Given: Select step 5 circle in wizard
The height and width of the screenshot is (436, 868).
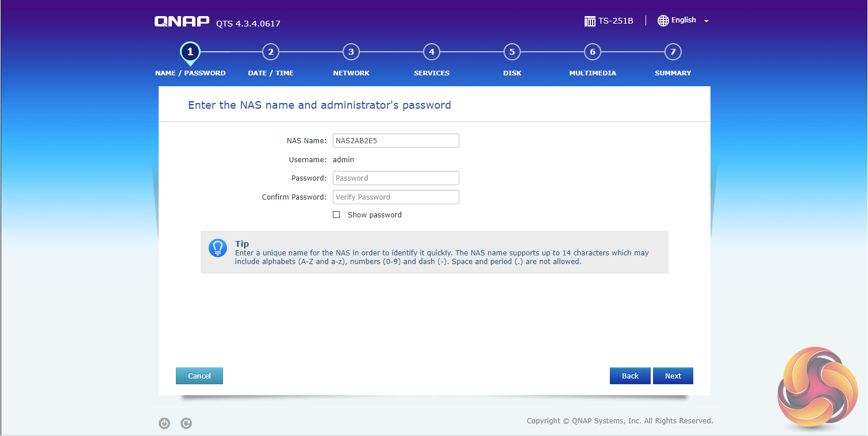Looking at the screenshot, I should pyautogui.click(x=512, y=52).
